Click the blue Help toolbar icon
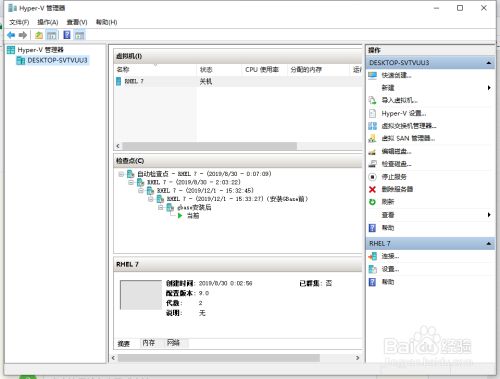Viewport: 500px width, 379px height. click(x=67, y=35)
